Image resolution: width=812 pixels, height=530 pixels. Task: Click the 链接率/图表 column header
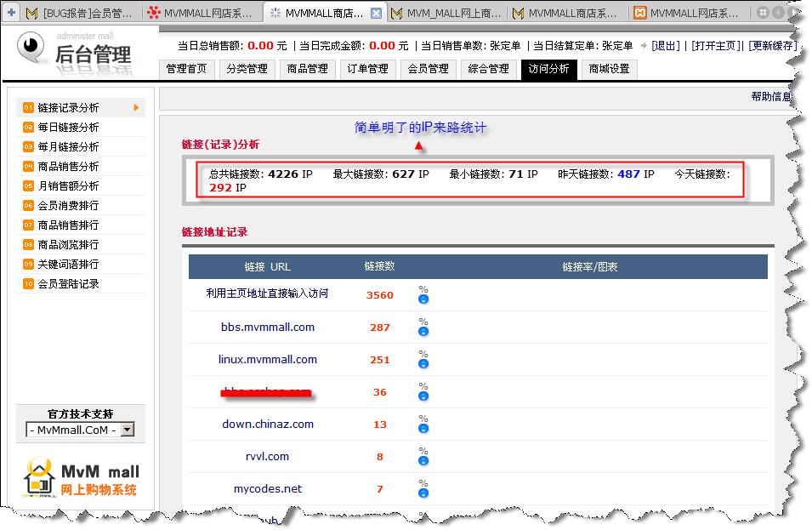tap(590, 267)
